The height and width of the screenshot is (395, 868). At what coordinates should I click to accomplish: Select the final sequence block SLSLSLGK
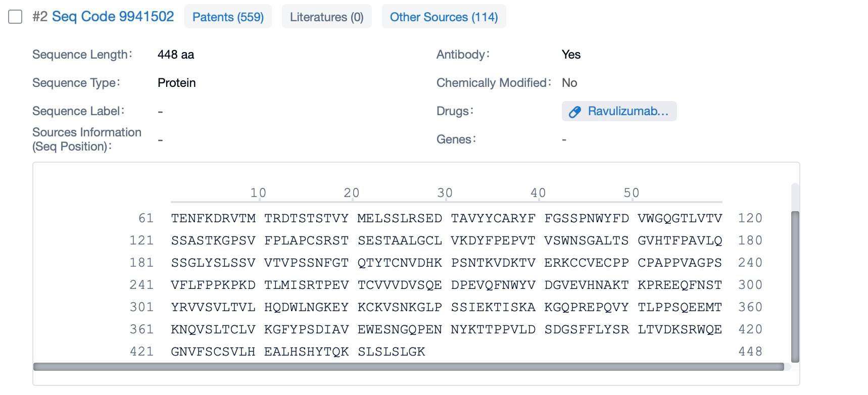[x=392, y=352]
